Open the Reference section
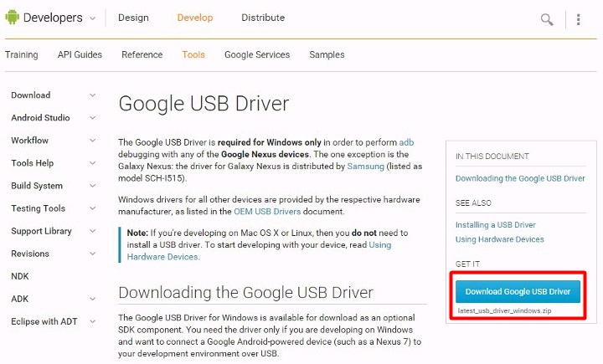Screen dimensions: 603x364 pos(142,54)
